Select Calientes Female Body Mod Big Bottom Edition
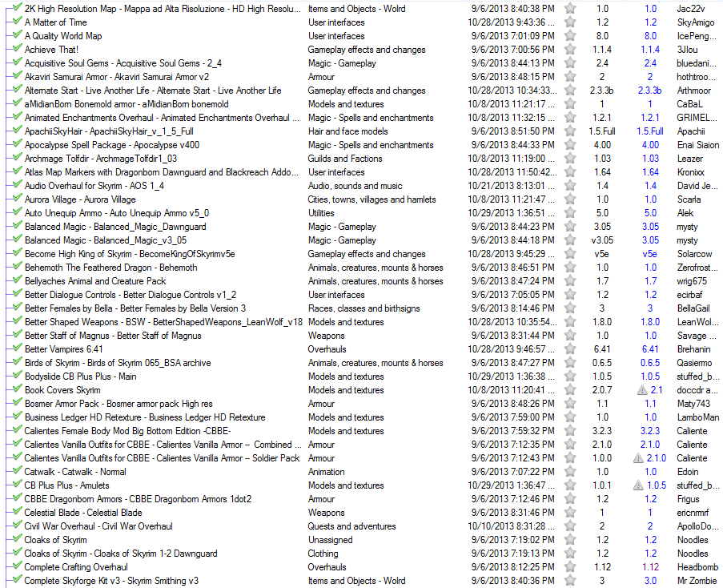This screenshot has height=588, width=723. pyautogui.click(x=362, y=431)
